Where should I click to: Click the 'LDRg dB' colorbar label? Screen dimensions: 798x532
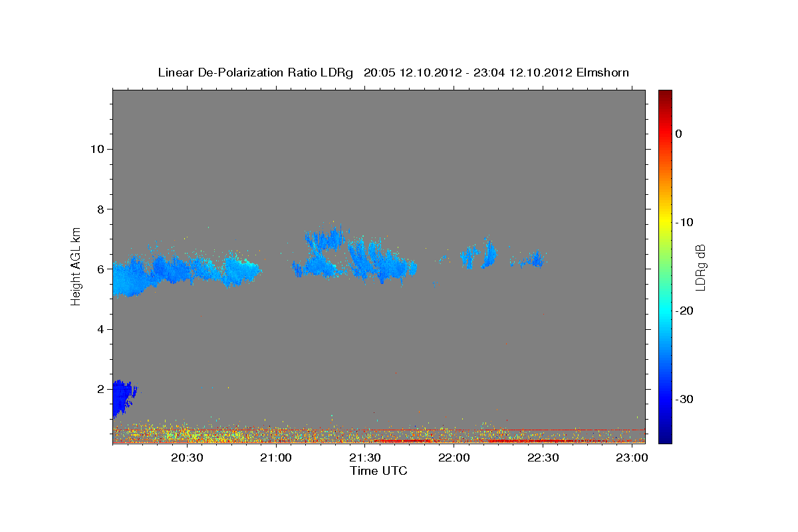(x=700, y=267)
